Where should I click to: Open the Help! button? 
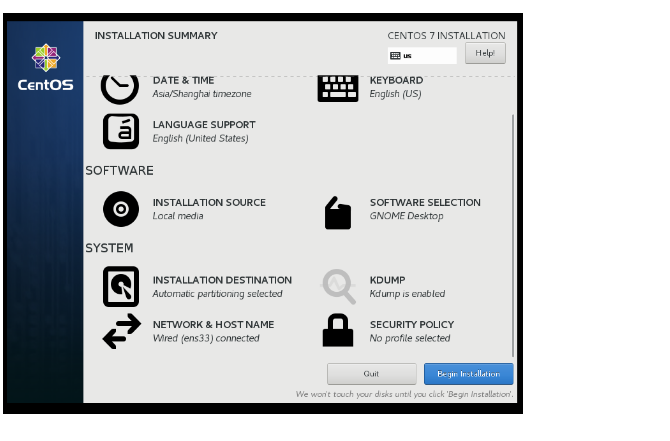pyautogui.click(x=485, y=53)
